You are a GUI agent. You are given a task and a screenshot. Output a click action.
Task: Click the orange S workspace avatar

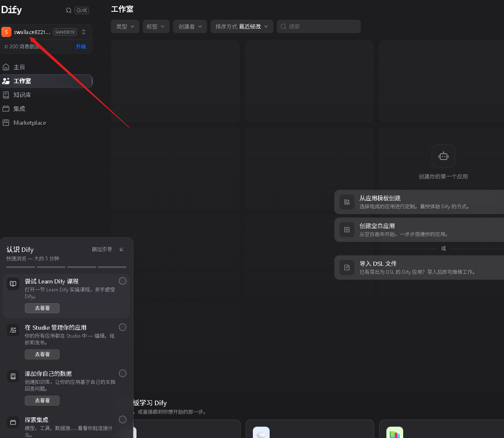point(6,32)
